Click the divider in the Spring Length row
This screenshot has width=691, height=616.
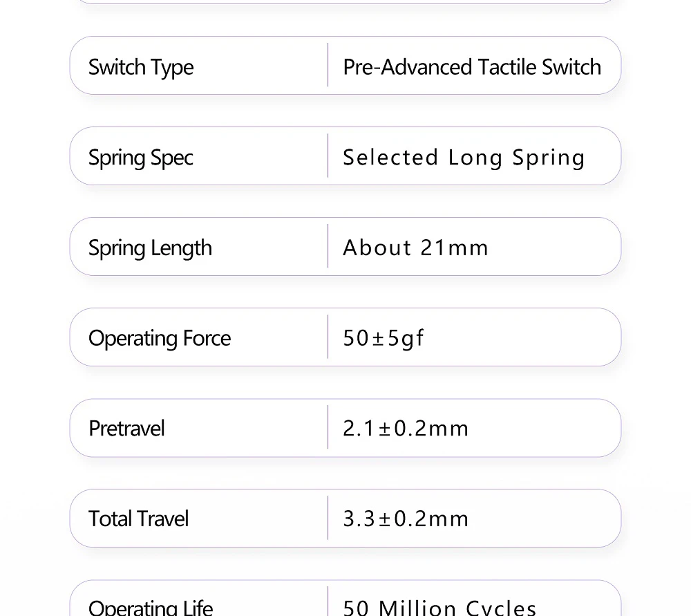328,245
